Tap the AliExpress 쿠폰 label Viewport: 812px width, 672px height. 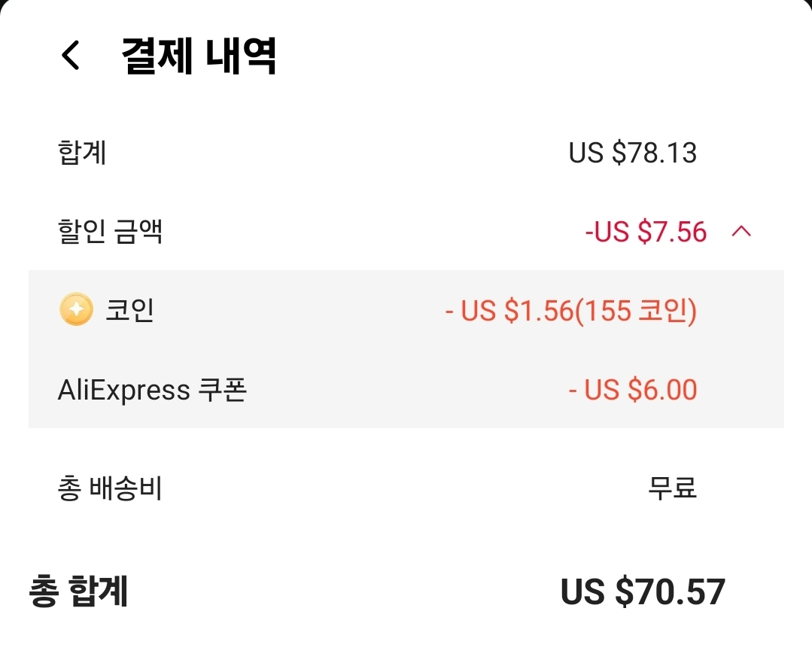(x=152, y=390)
